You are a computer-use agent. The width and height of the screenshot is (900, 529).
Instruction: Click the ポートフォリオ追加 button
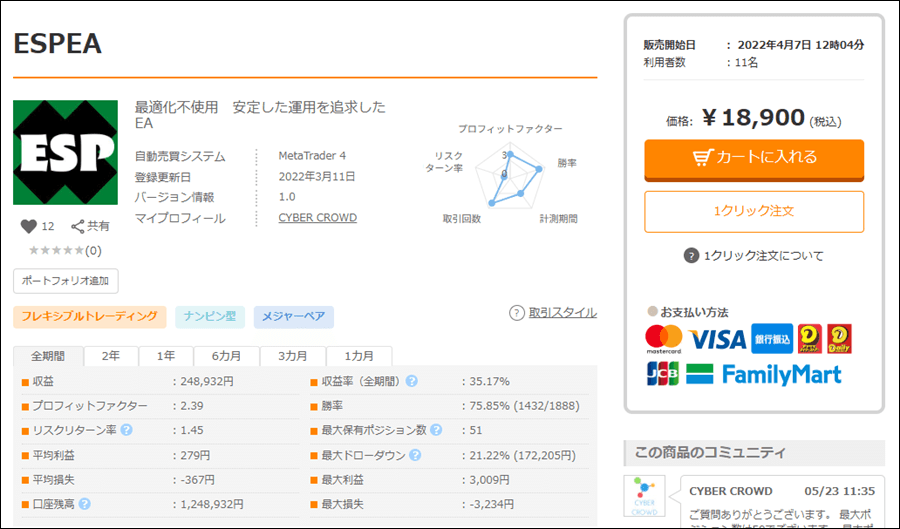click(x=66, y=281)
